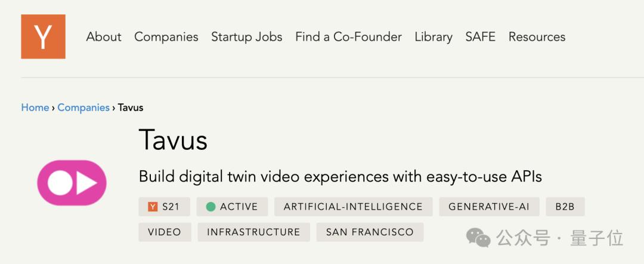Click the pink Tavus company logo
The width and height of the screenshot is (644, 264).
point(72,183)
